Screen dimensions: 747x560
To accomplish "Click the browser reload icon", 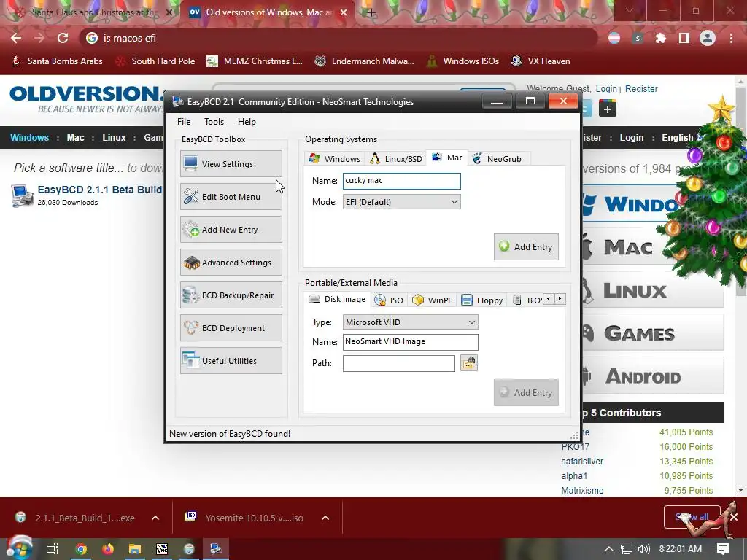I will (x=63, y=38).
